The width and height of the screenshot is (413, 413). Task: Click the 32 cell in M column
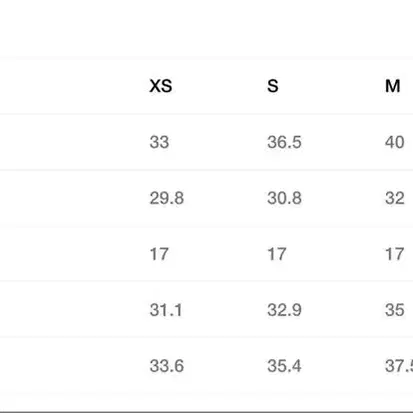(x=394, y=198)
